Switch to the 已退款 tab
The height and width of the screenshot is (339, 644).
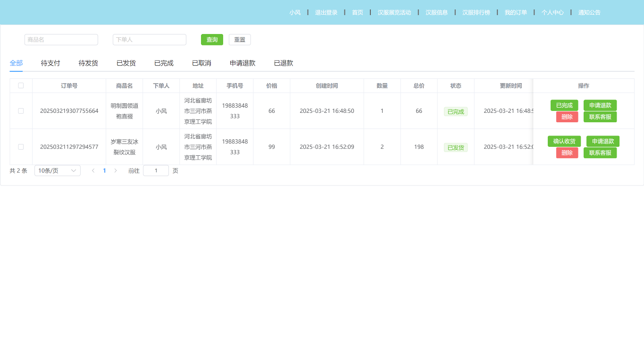pyautogui.click(x=284, y=63)
